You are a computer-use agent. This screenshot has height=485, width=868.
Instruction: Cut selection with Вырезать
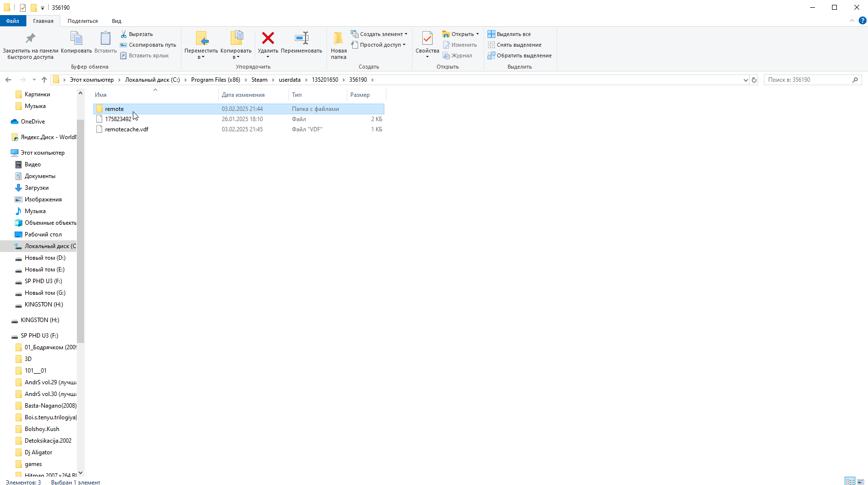pos(137,34)
